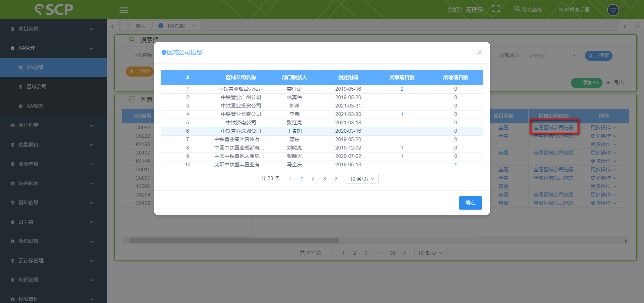Click the horizontal scrollbar right arrow

626,241
